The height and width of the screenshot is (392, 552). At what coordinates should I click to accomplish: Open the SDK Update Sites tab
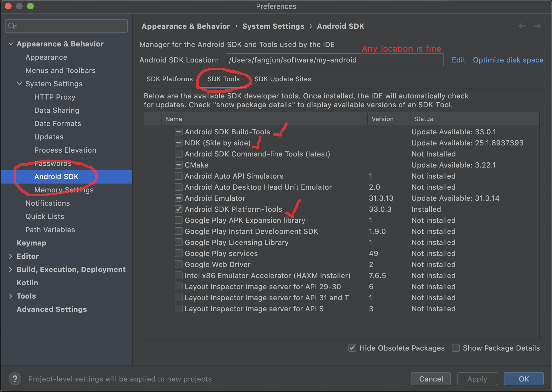[283, 79]
